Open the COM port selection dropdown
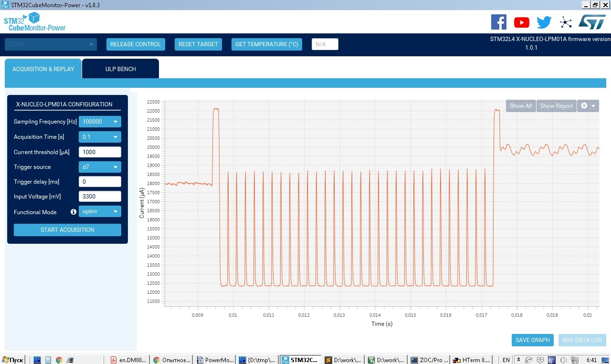The width and height of the screenshot is (611, 364). coord(51,44)
